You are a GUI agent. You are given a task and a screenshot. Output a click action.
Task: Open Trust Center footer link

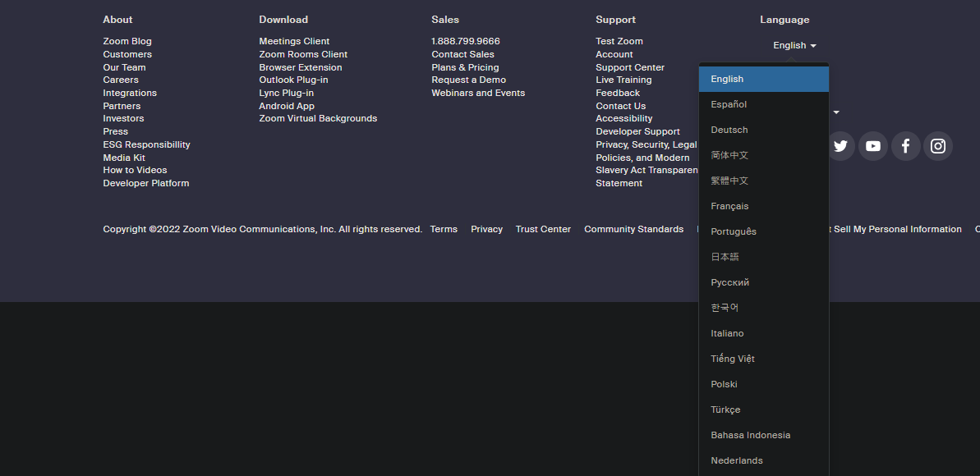543,229
